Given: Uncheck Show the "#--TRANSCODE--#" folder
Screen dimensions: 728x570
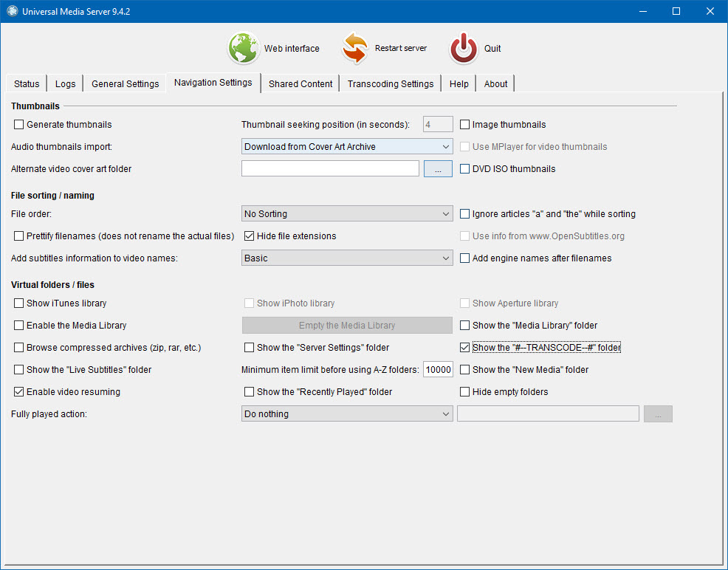Looking at the screenshot, I should point(464,348).
